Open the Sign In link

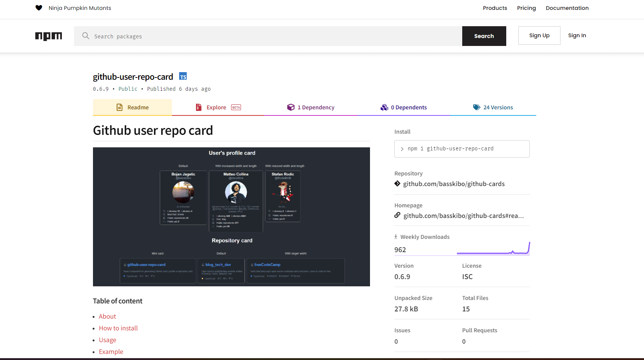point(577,35)
